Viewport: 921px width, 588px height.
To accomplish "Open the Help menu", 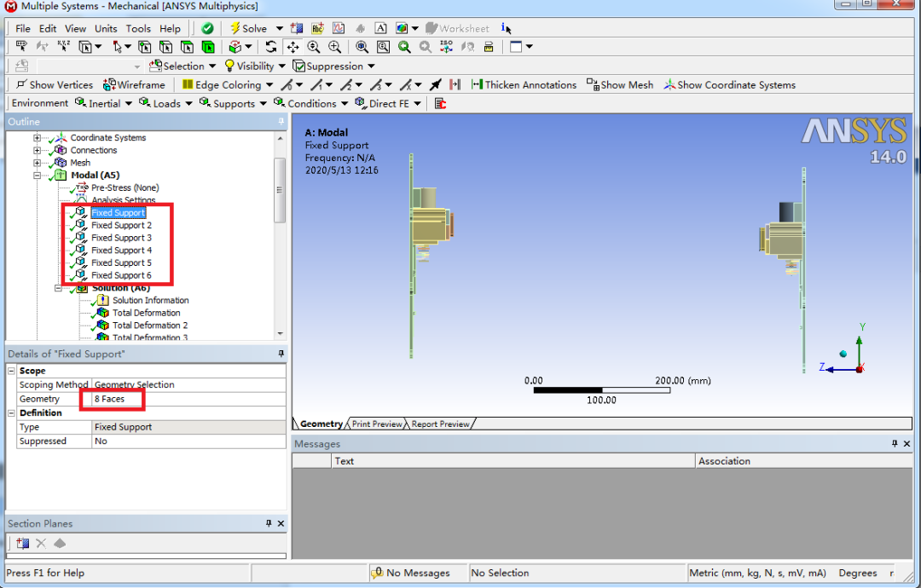I will (170, 28).
